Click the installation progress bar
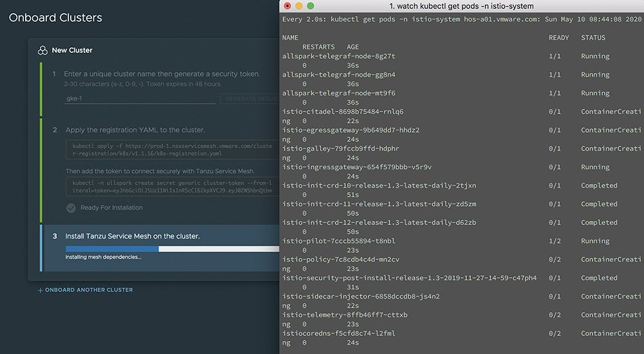Screen dimensions: 644x354 (173, 249)
